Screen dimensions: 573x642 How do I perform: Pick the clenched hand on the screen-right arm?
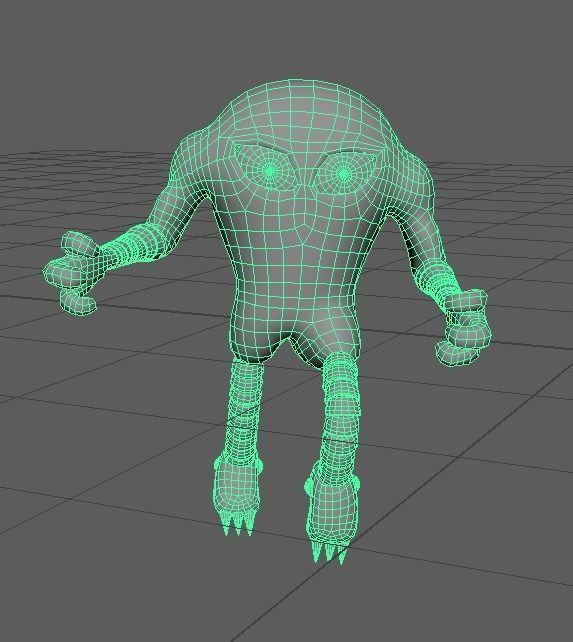pyautogui.click(x=464, y=328)
